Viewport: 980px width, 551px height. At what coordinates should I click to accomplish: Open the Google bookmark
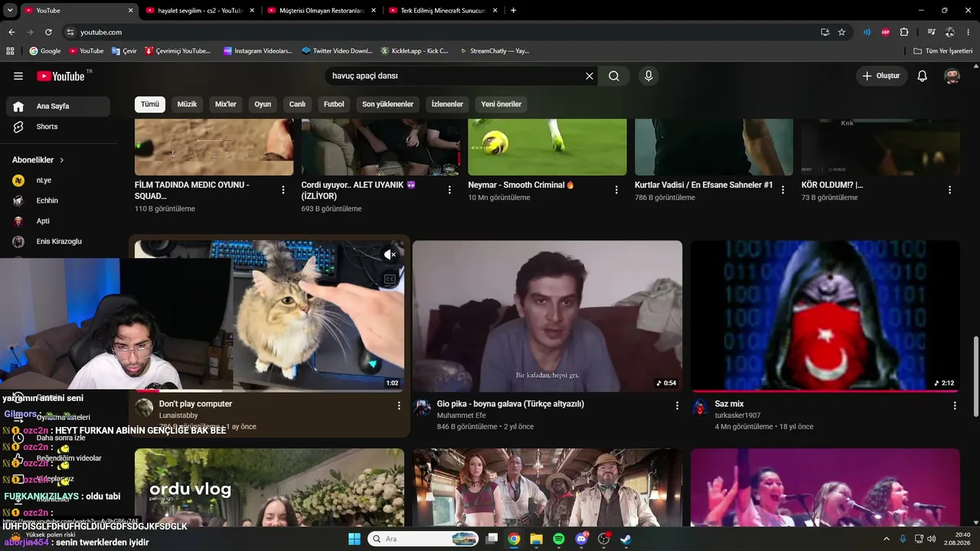coord(44,51)
